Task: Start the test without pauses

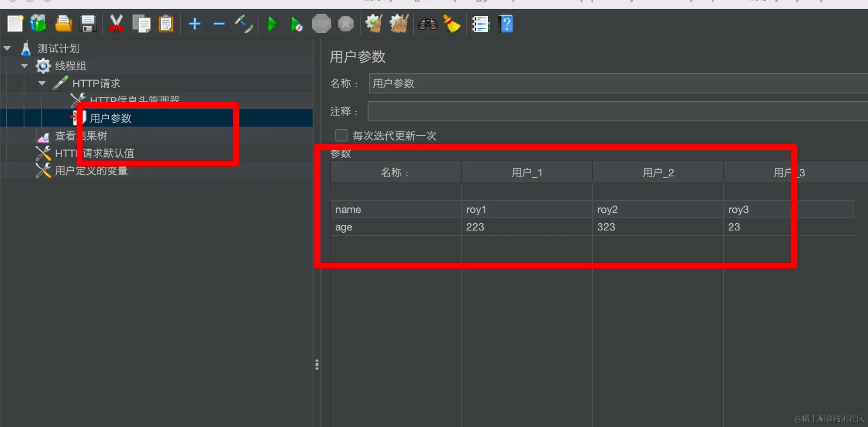Action: tap(296, 24)
